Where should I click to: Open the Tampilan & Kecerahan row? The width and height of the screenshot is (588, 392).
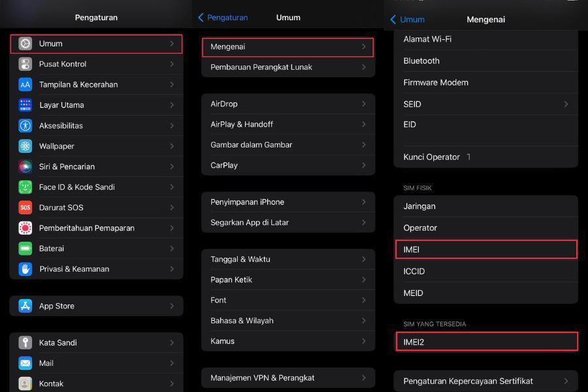click(97, 85)
